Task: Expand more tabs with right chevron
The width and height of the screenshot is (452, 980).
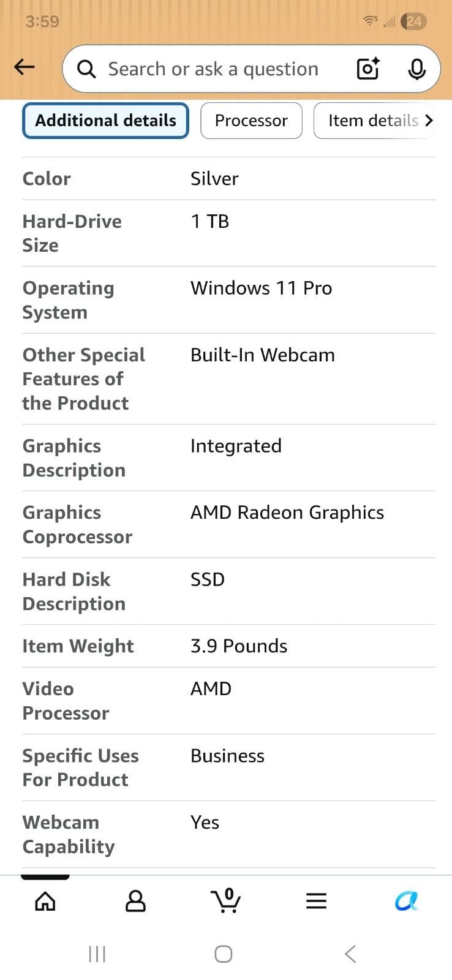Action: pyautogui.click(x=429, y=121)
